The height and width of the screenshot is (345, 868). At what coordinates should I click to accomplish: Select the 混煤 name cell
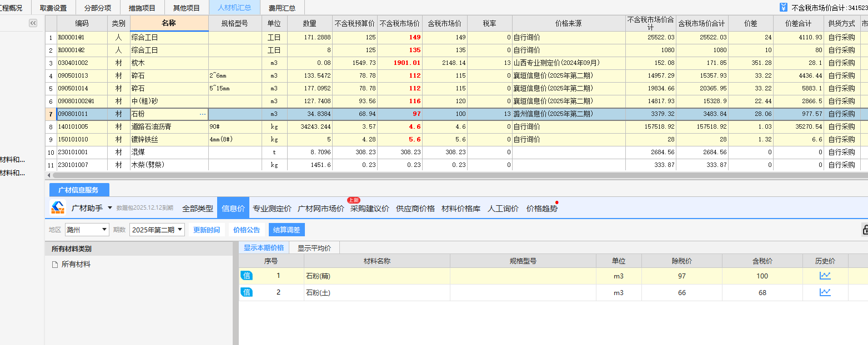pyautogui.click(x=169, y=152)
